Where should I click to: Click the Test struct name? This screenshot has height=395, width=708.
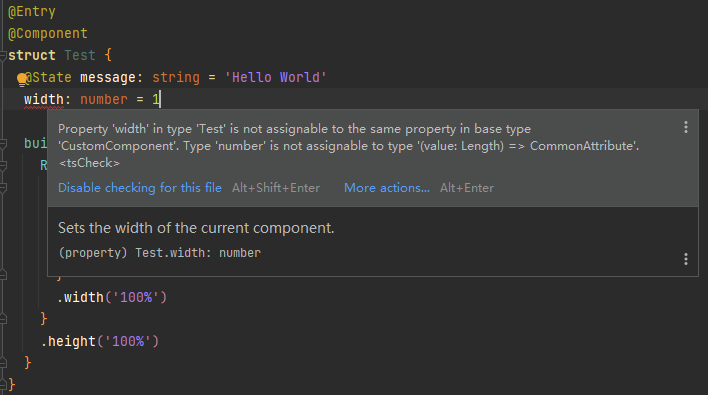pos(79,56)
